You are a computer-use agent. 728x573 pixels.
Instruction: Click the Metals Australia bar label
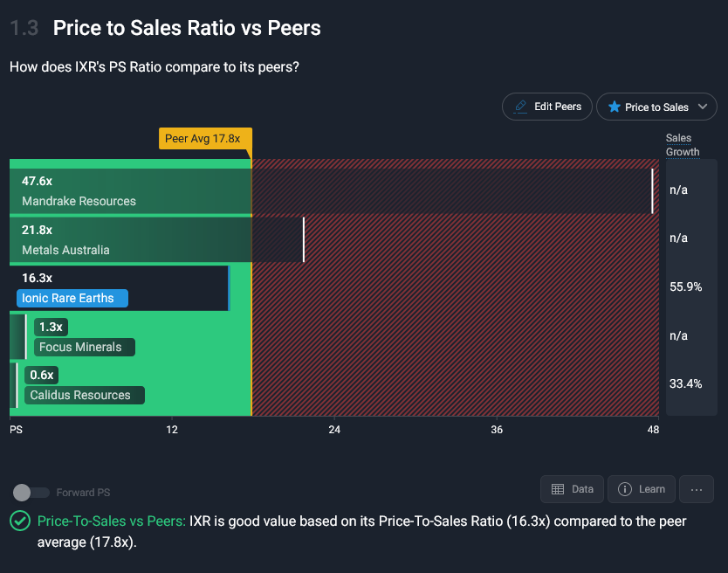click(65, 250)
